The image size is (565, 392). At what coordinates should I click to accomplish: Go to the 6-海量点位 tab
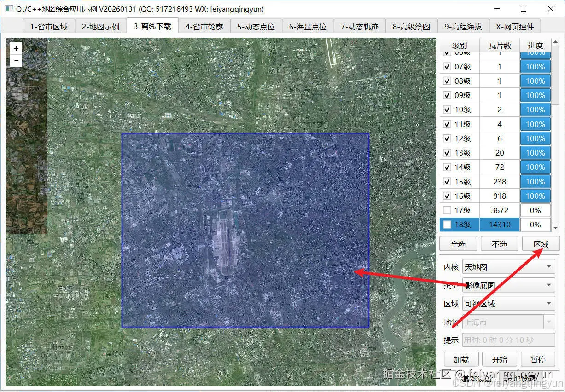coord(308,27)
